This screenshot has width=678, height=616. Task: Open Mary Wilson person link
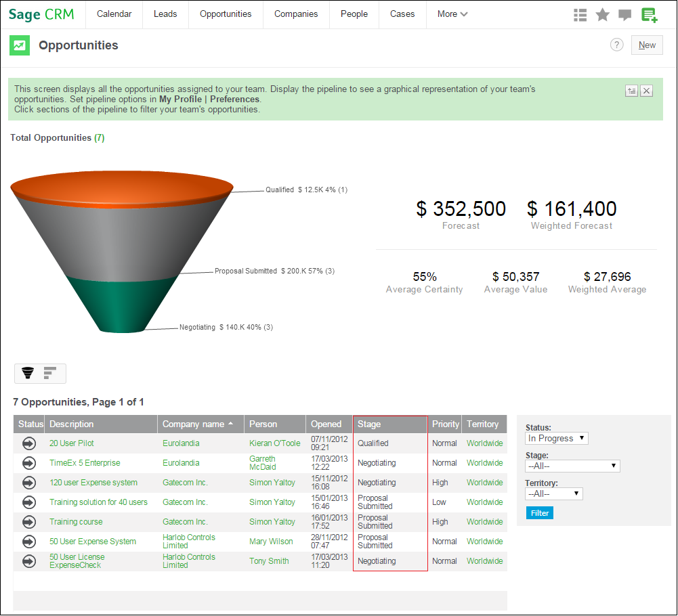(x=271, y=542)
